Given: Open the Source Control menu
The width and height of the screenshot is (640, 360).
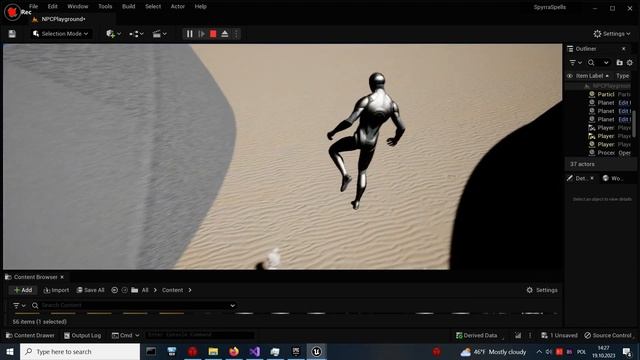Looking at the screenshot, I should tap(608, 336).
